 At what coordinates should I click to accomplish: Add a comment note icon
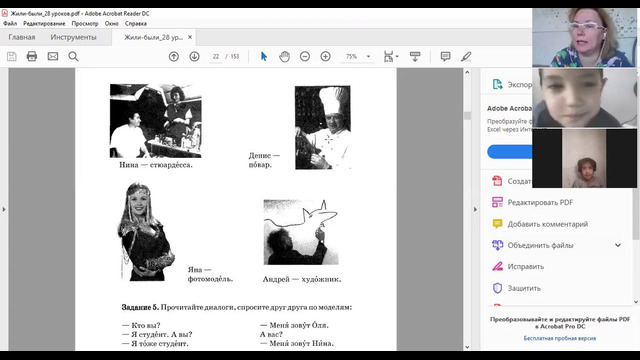(x=445, y=56)
